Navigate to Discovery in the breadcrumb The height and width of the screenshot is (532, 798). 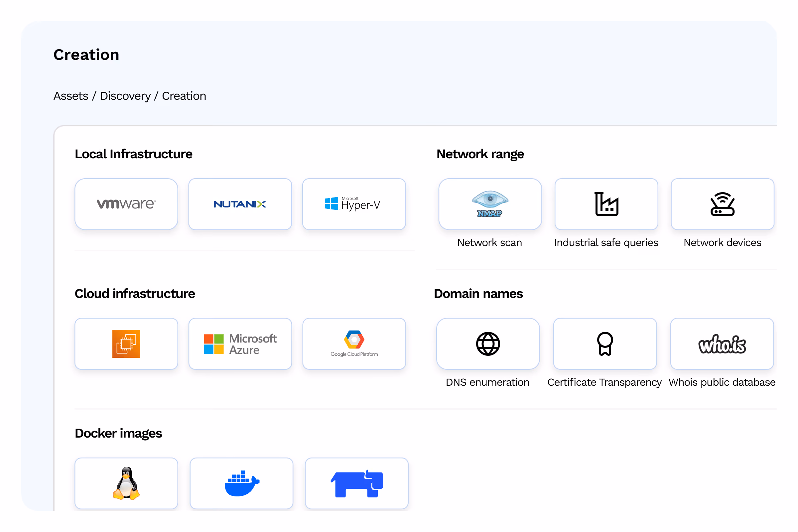click(125, 96)
